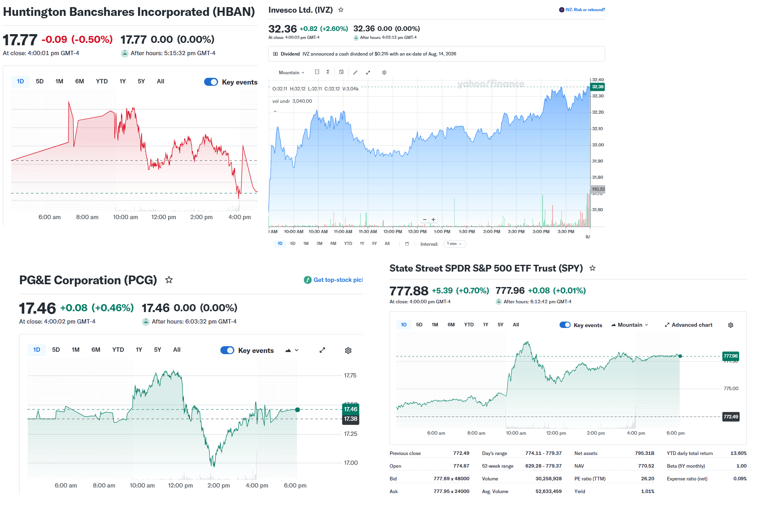Expand IVZ chart to full screen
This screenshot has height=532, width=772.
pyautogui.click(x=368, y=72)
